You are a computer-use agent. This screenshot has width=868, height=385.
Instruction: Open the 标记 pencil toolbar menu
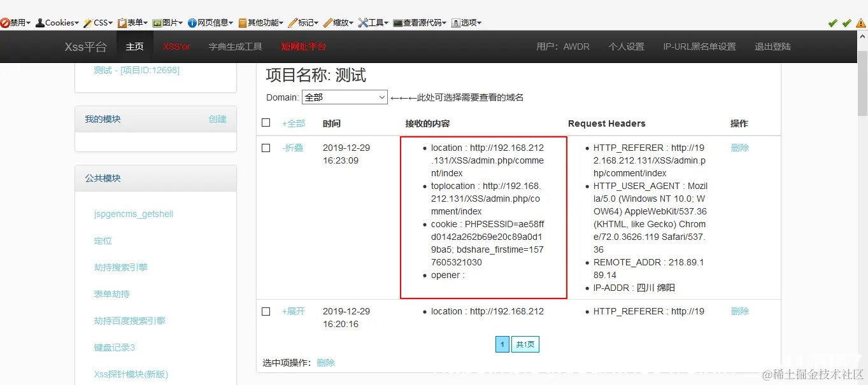[x=303, y=22]
